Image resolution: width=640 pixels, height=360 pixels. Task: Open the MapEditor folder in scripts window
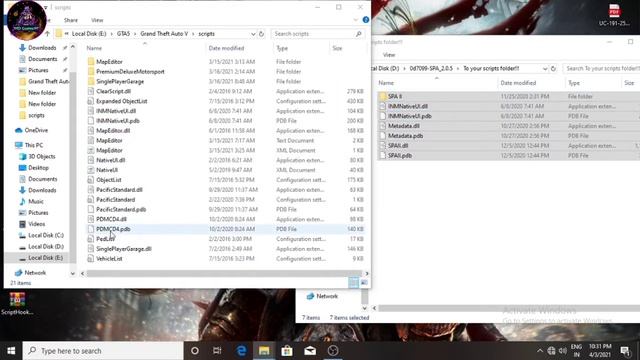tap(109, 62)
